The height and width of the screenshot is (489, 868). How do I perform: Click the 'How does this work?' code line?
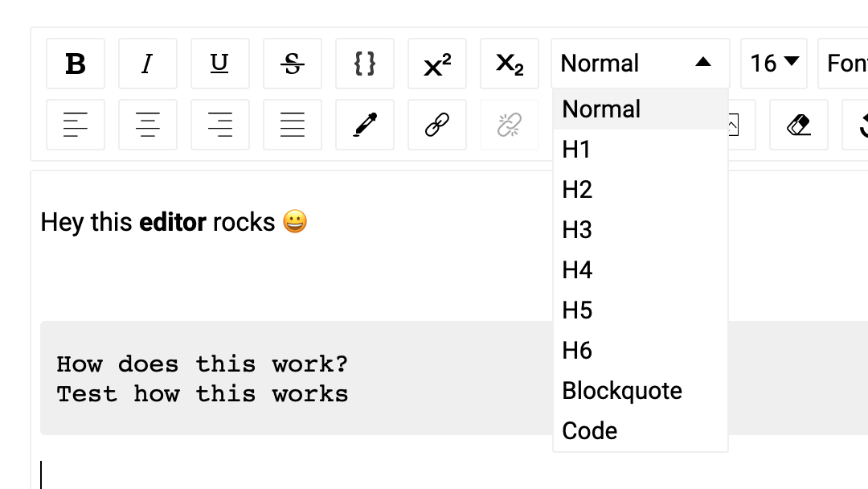click(202, 364)
